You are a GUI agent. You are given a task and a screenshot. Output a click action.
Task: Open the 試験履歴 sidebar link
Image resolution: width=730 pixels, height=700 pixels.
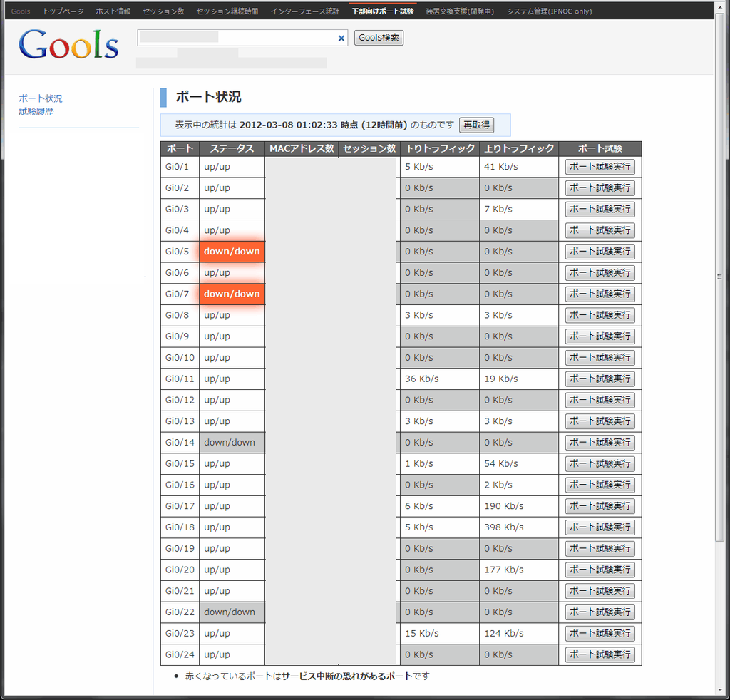coord(36,112)
